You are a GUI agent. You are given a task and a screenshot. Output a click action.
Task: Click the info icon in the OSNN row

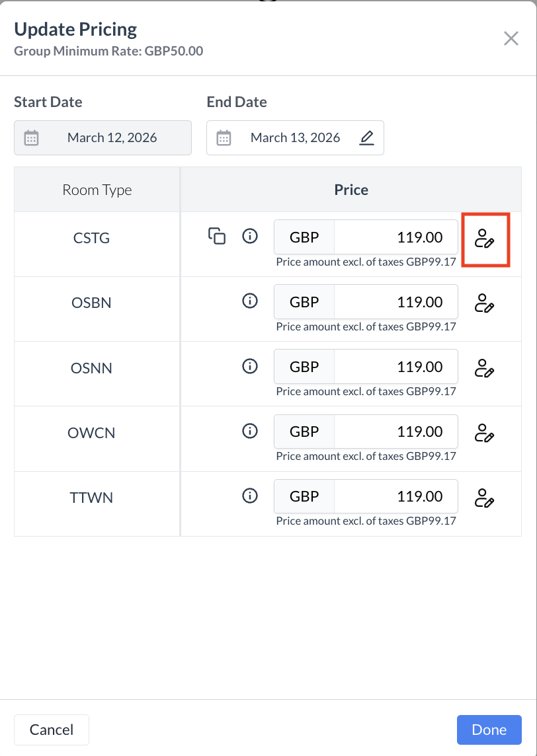pyautogui.click(x=250, y=365)
